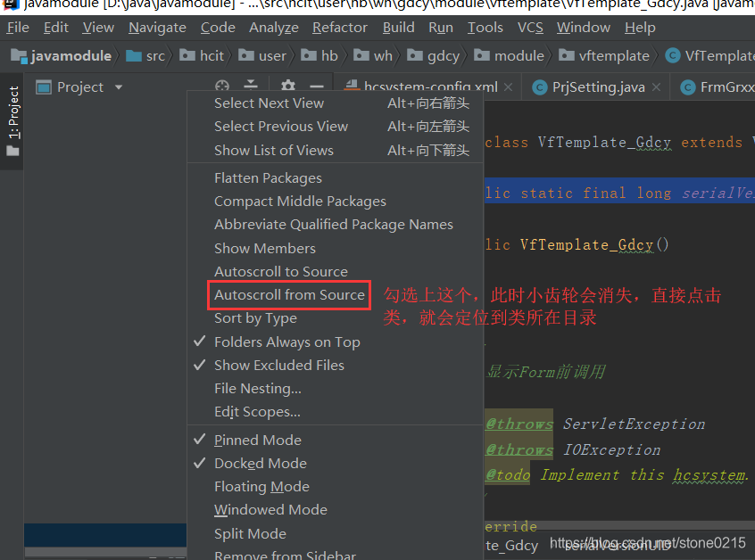Enable Floating Mode
The height and width of the screenshot is (560, 755).
pos(336,487)
